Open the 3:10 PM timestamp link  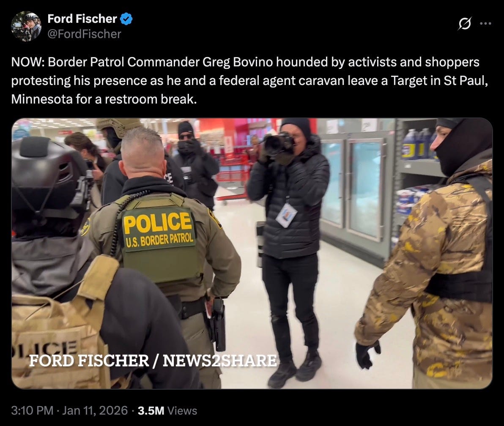click(32, 411)
